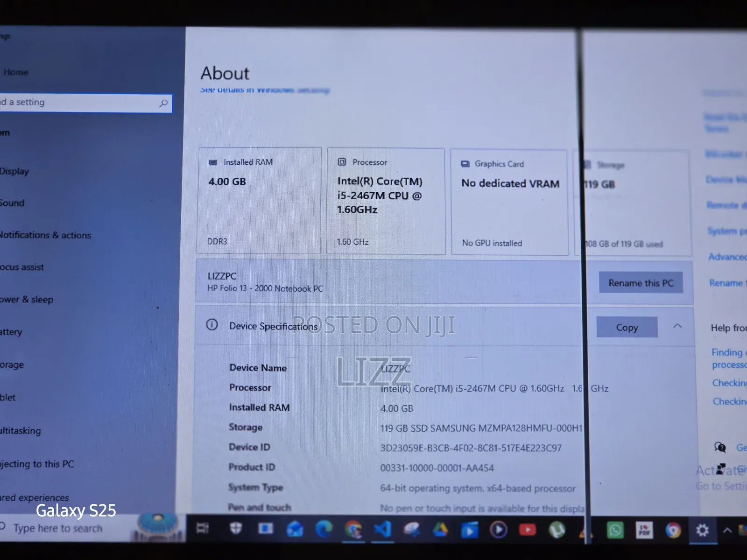This screenshot has width=747, height=560.
Task: Go to Settings Home
Action: tap(16, 72)
